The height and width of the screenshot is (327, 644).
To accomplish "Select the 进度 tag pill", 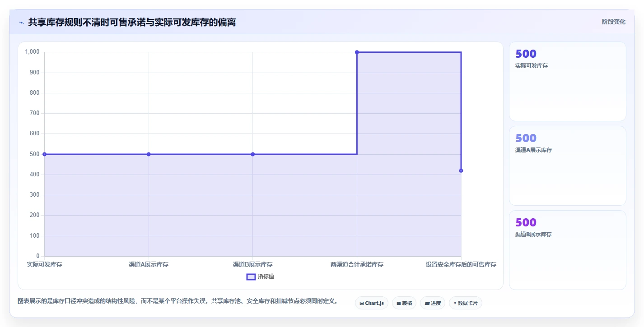I will click(x=433, y=303).
